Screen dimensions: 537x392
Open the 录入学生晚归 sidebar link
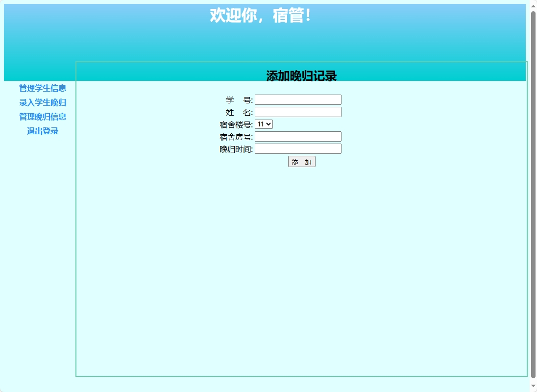click(x=42, y=103)
